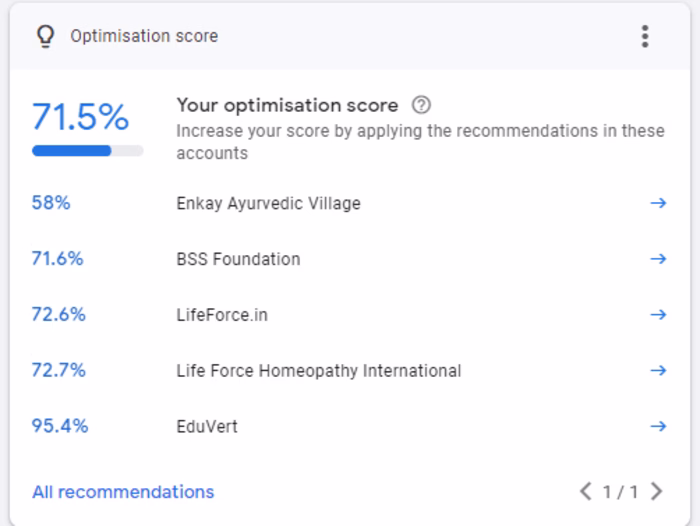Open All recommendations link
Viewport: 700px width, 526px height.
coord(123,492)
